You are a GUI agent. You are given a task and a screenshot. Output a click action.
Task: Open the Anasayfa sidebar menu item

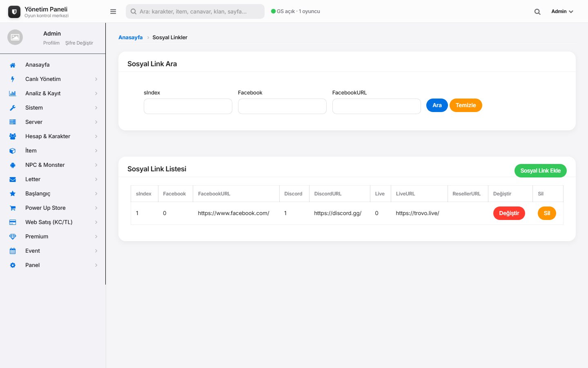coord(53,65)
